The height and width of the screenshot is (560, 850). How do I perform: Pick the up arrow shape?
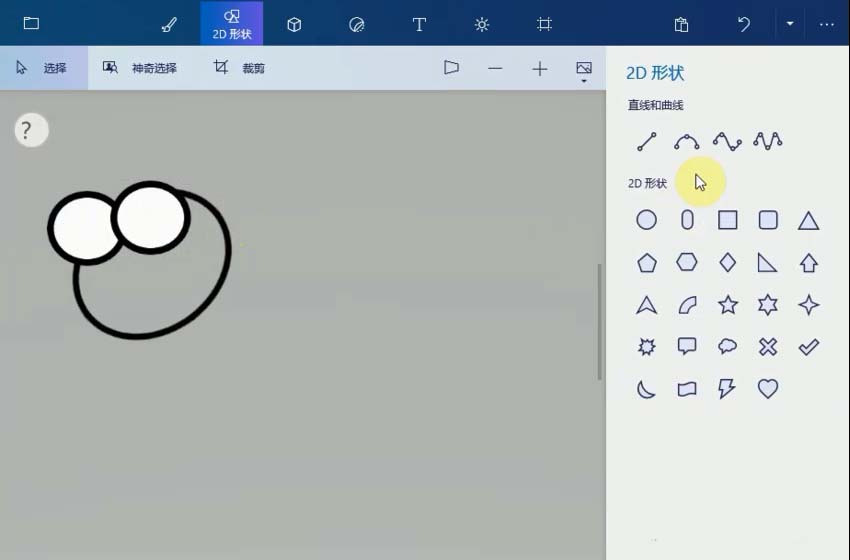809,263
